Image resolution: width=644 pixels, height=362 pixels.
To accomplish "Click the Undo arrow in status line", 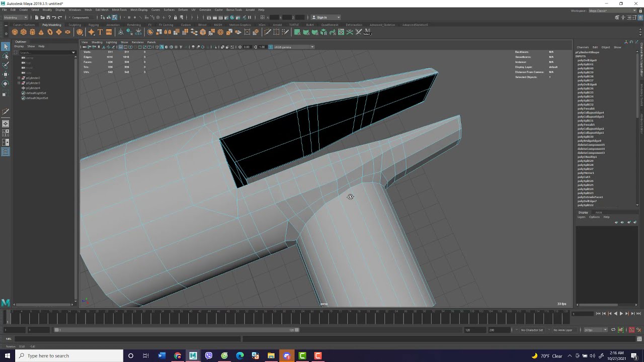I will [x=54, y=18].
